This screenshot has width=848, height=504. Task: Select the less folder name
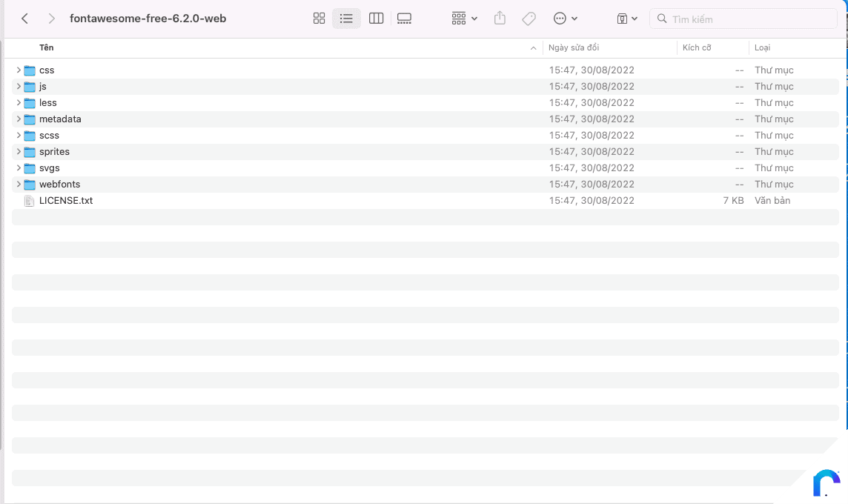[47, 103]
